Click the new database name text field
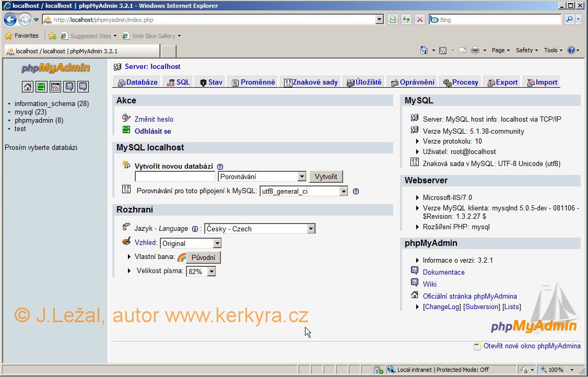Screen dimensions: 588x377 pos(175,176)
